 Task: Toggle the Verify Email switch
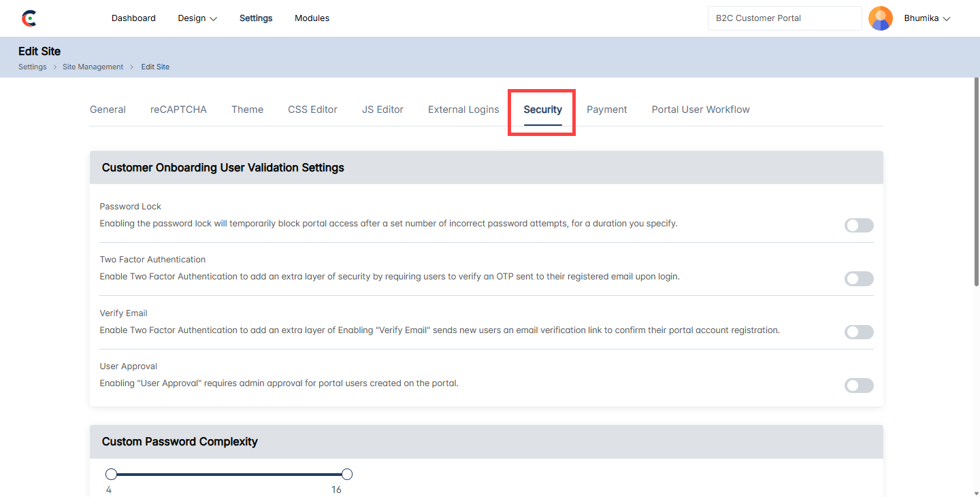click(x=858, y=332)
